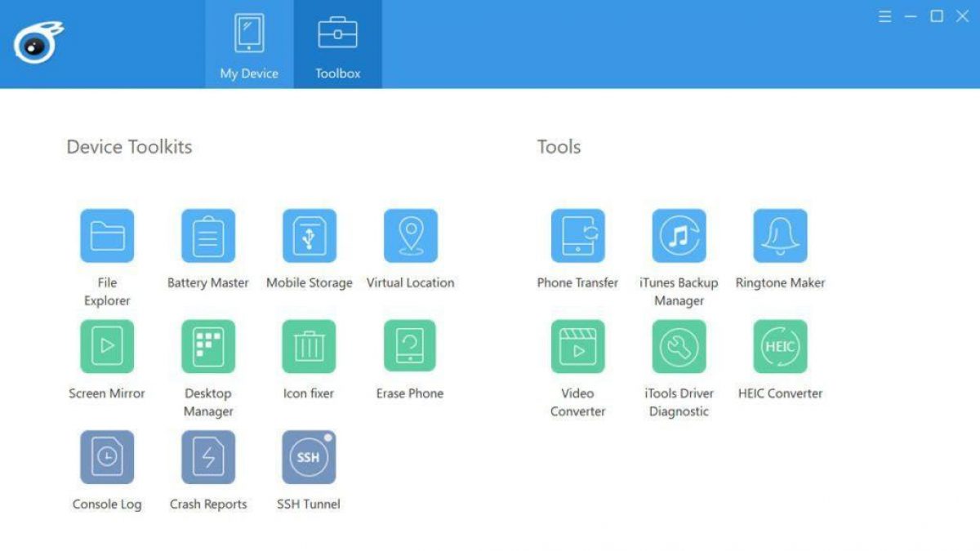The image size is (980, 551).
Task: Open the hamburger menu in title bar
Action: click(x=885, y=16)
